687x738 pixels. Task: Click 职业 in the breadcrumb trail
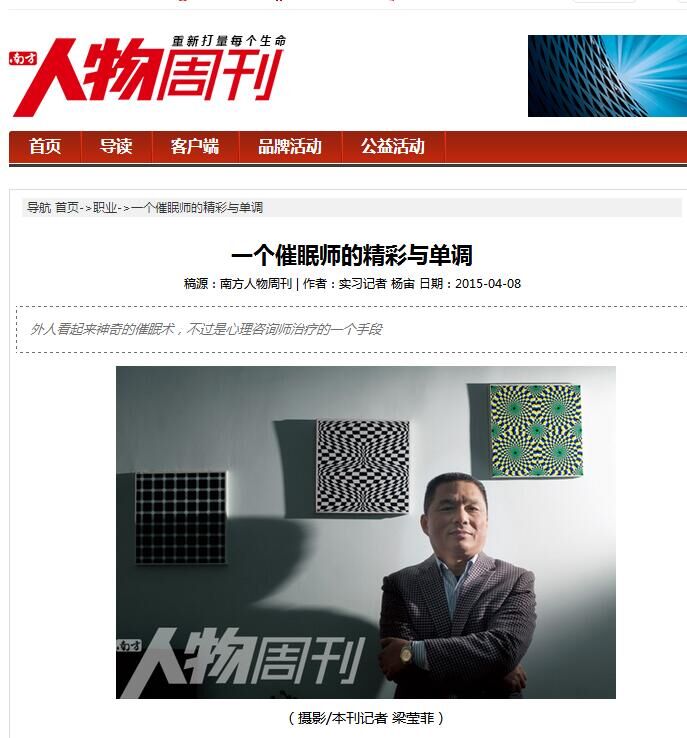tap(105, 208)
